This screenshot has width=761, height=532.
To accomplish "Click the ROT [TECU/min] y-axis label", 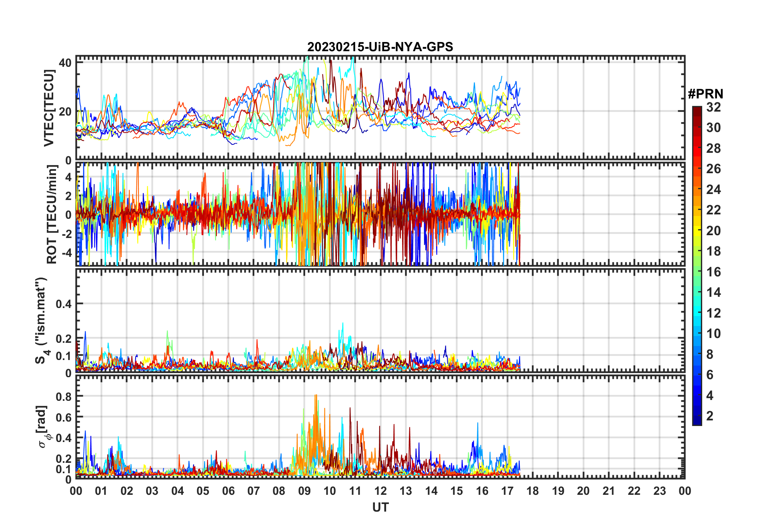I will 52,214.
